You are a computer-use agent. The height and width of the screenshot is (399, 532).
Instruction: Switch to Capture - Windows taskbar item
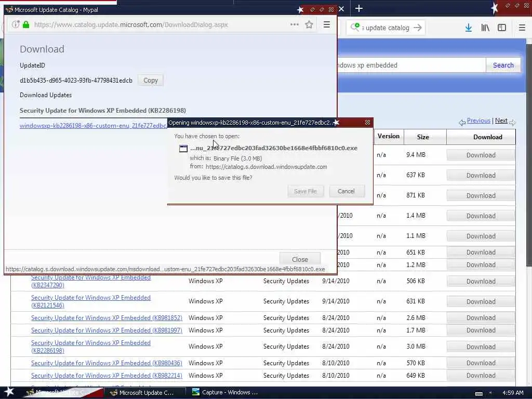[225, 393]
